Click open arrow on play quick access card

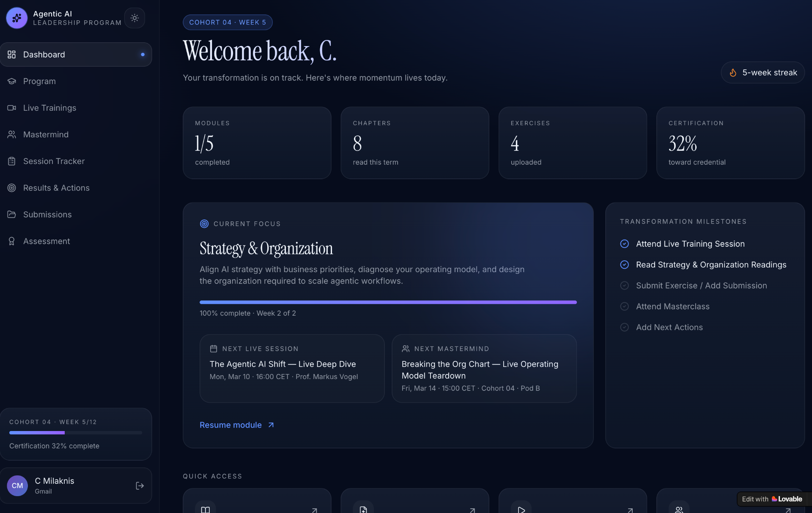[630, 510]
